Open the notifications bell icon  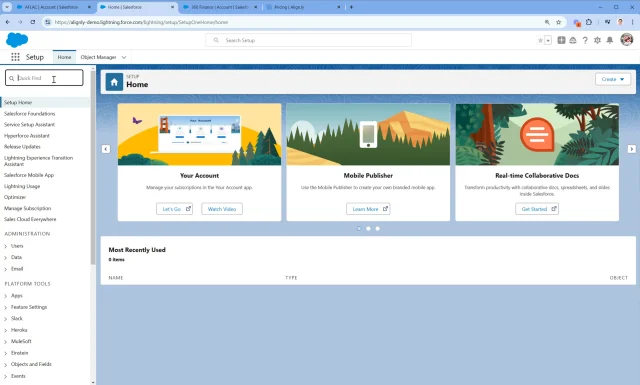pyautogui.click(x=609, y=40)
